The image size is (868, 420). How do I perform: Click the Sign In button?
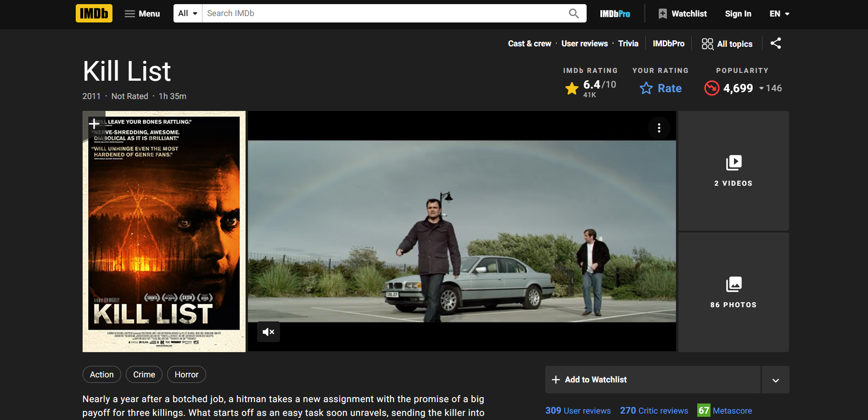738,14
